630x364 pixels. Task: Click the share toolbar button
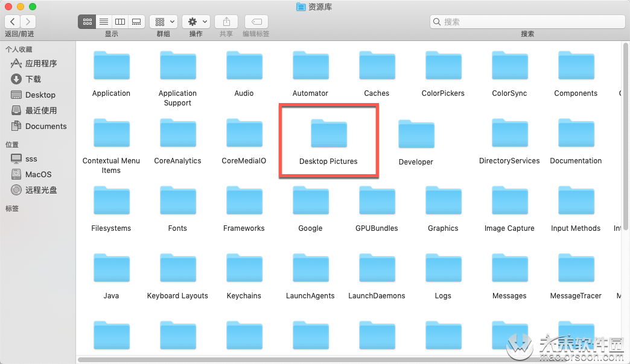point(226,22)
